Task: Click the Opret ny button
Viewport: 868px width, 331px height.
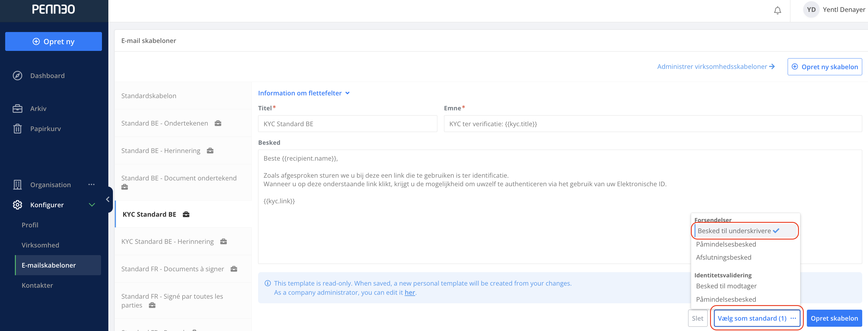Action: click(x=54, y=41)
